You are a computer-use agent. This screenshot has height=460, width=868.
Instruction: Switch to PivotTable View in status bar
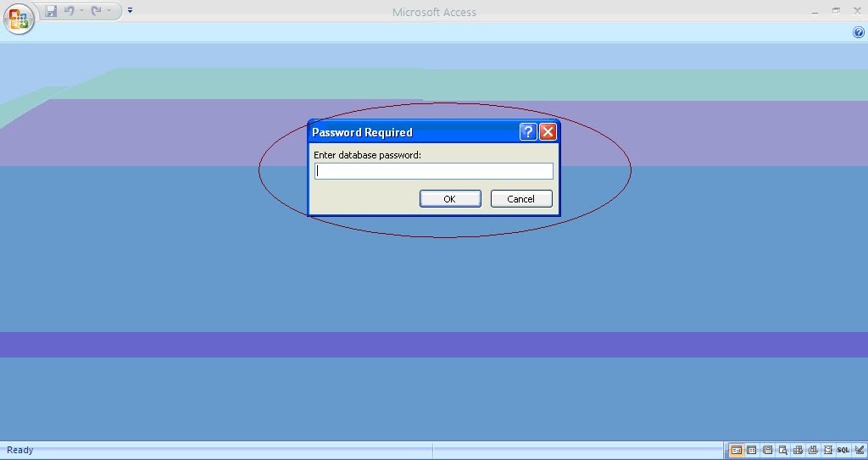point(798,450)
